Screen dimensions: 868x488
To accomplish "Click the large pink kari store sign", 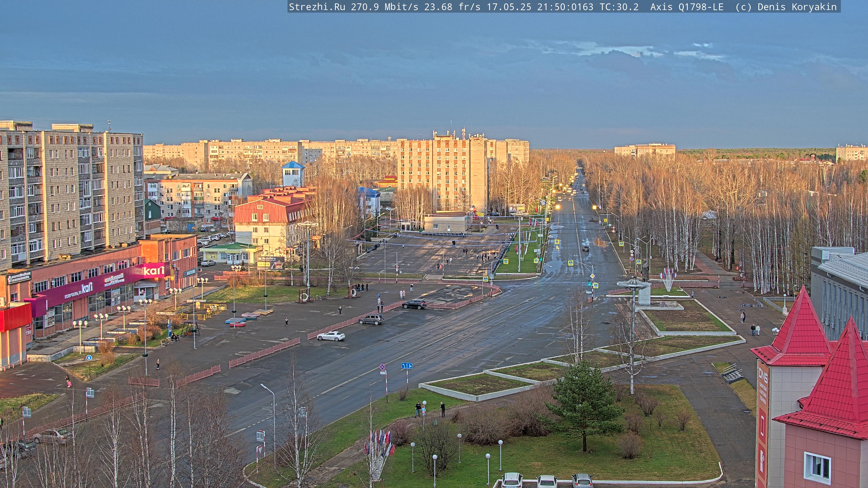I will pyautogui.click(x=154, y=270).
